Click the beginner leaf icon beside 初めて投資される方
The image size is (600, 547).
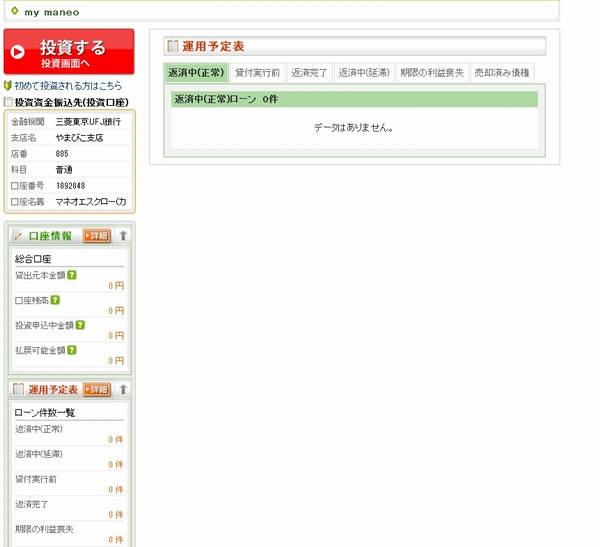(x=8, y=86)
